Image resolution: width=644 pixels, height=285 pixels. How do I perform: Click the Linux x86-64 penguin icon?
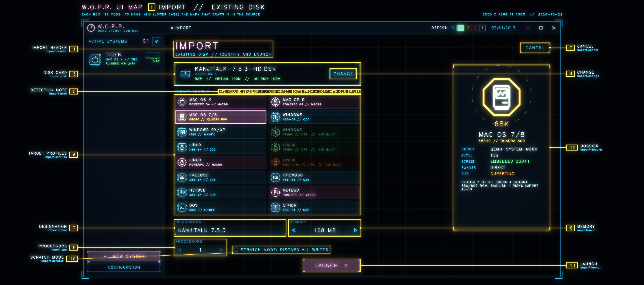coord(182,147)
